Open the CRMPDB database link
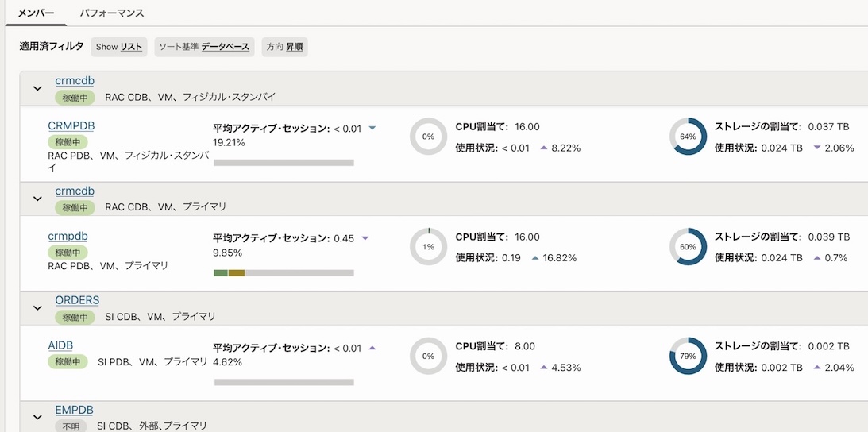Viewport: 868px width, 432px height. click(x=71, y=125)
